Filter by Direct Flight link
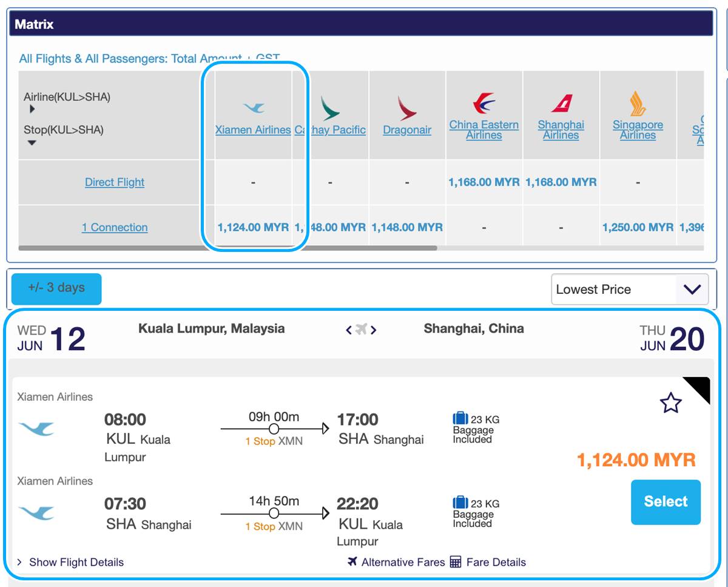 tap(115, 182)
